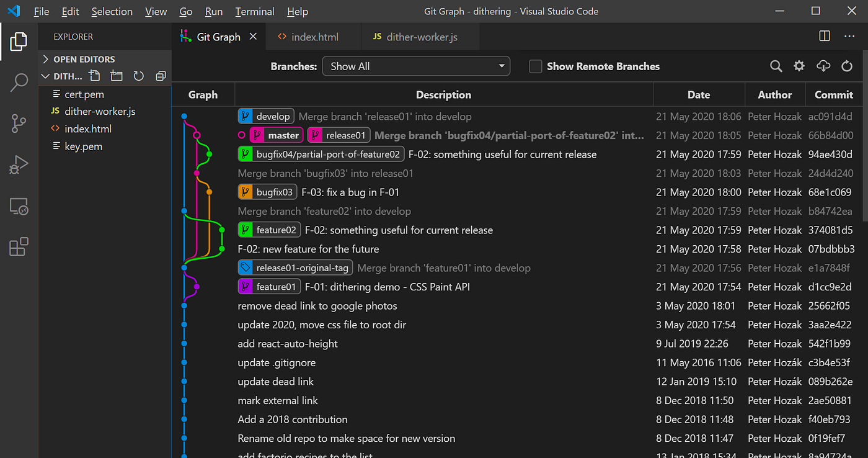868x458 pixels.
Task: Click the release01-original-tag tag label
Action: [x=296, y=268]
